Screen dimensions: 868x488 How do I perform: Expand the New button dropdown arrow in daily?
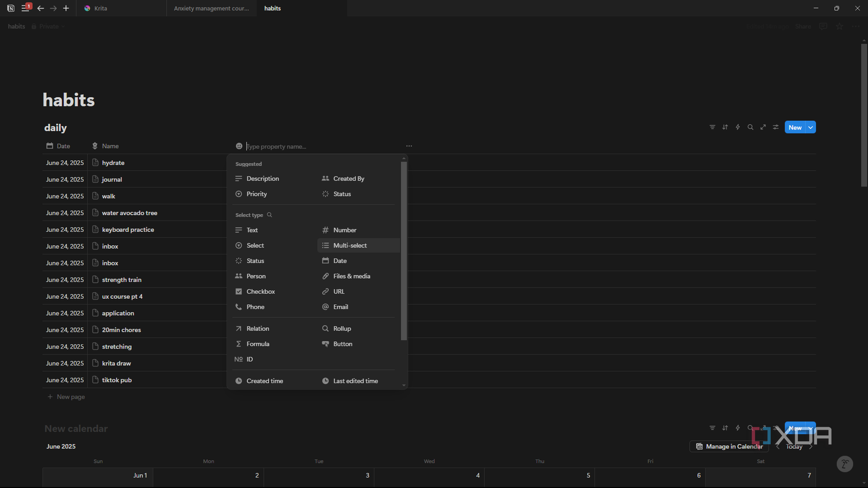point(811,127)
